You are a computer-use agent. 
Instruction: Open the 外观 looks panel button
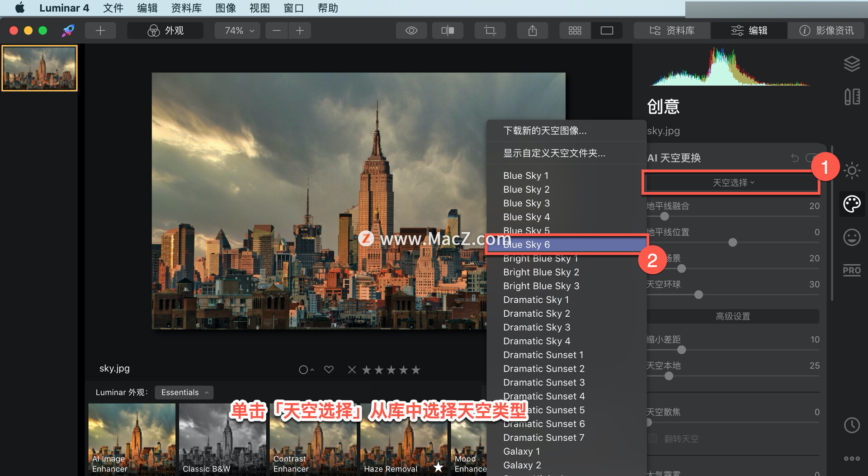(x=165, y=30)
